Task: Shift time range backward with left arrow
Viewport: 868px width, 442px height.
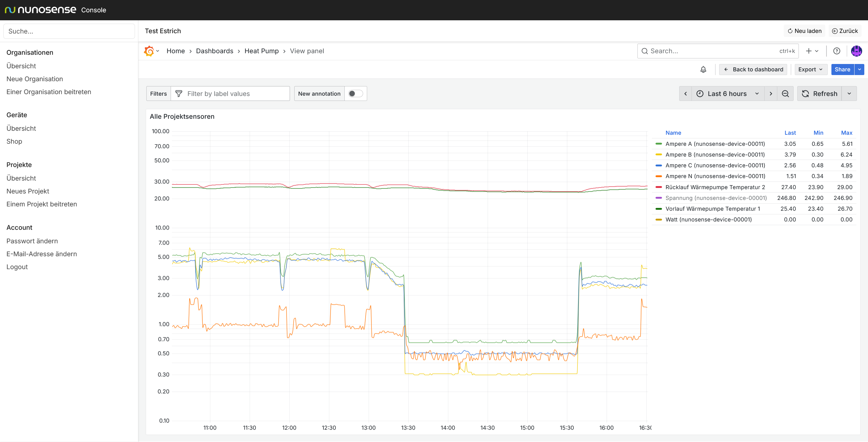Action: tap(685, 94)
